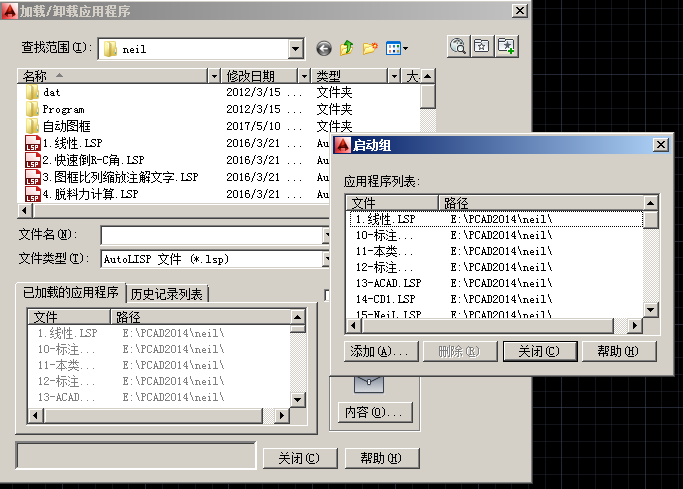Click 文件 column header in loaded applications
Screen dimensions: 683x489
(69, 317)
